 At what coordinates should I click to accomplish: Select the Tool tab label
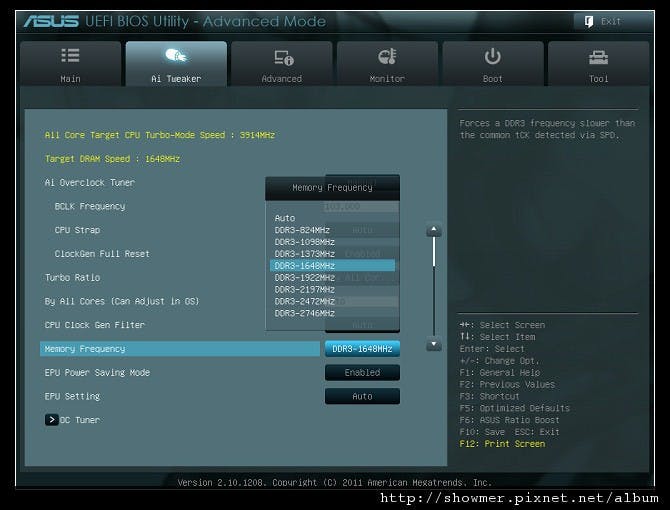point(598,79)
